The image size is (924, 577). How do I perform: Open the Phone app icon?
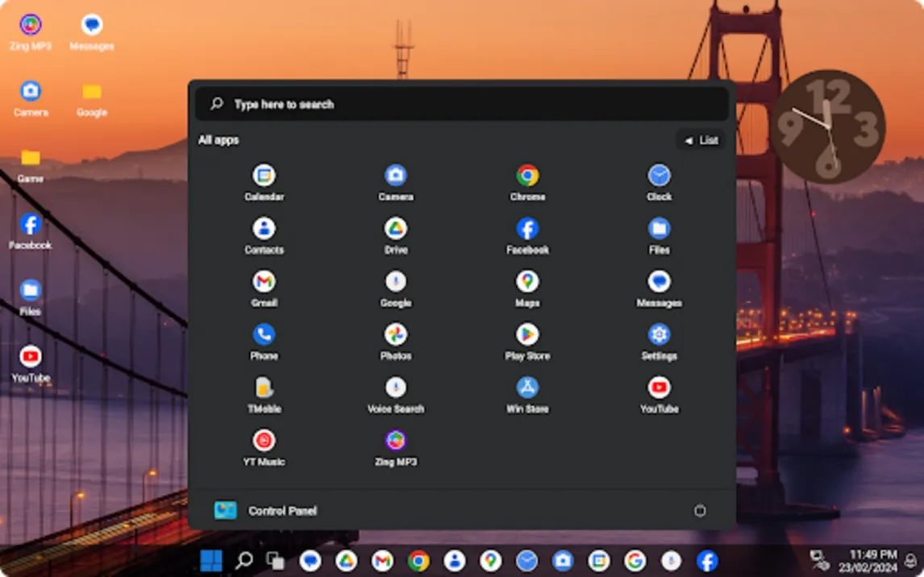point(264,334)
